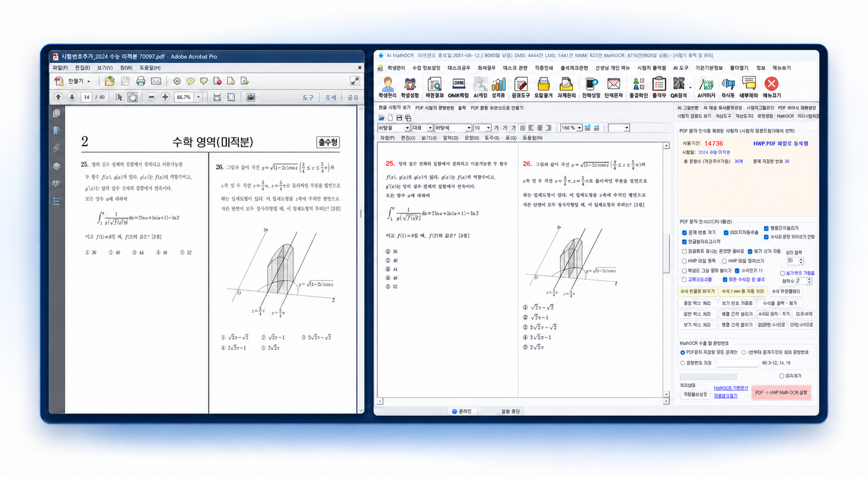The width and height of the screenshot is (868, 477).
Task: Click the 보기 박스 처리 button
Action: 697,325
